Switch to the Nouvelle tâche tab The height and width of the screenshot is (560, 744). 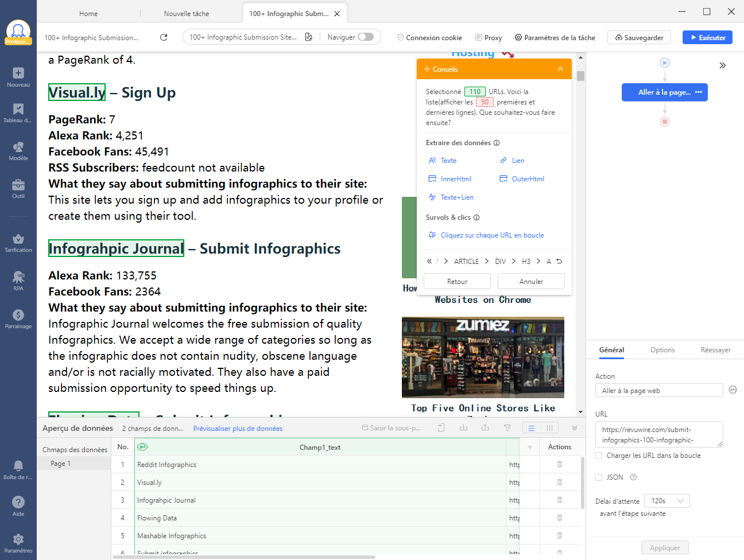pos(187,14)
